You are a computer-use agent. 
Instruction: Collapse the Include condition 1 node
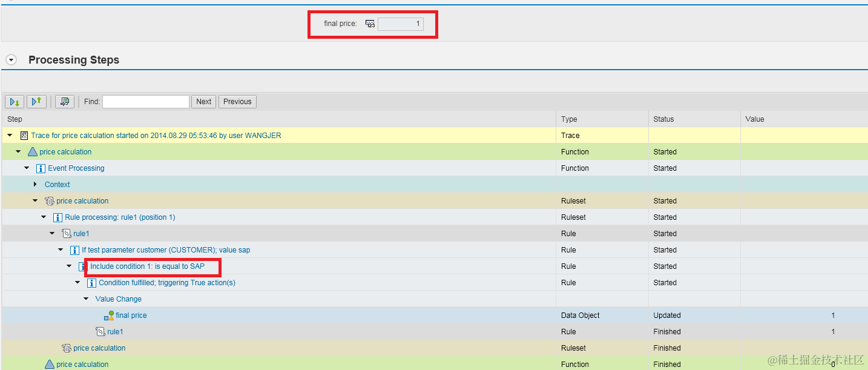tap(69, 266)
